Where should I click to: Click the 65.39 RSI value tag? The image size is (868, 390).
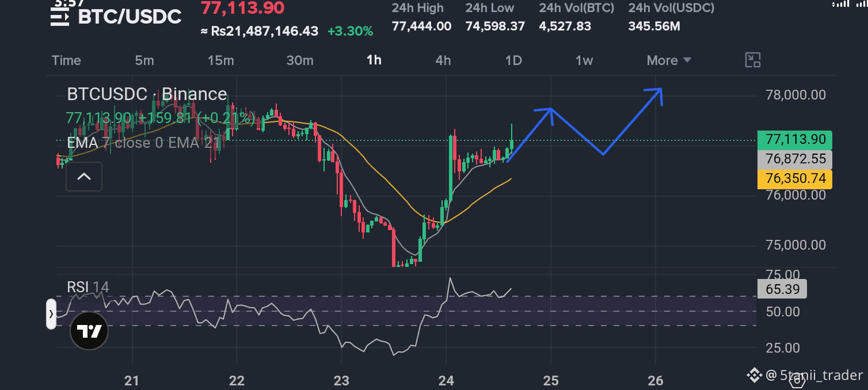click(782, 289)
